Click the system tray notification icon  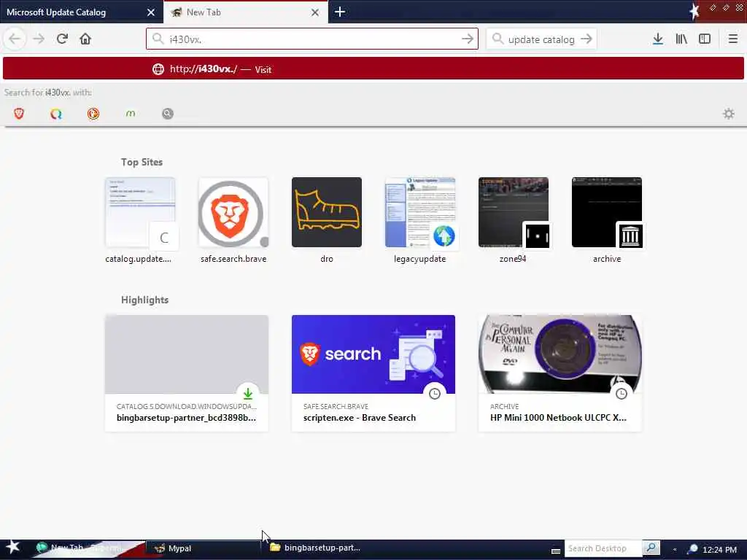click(692, 549)
